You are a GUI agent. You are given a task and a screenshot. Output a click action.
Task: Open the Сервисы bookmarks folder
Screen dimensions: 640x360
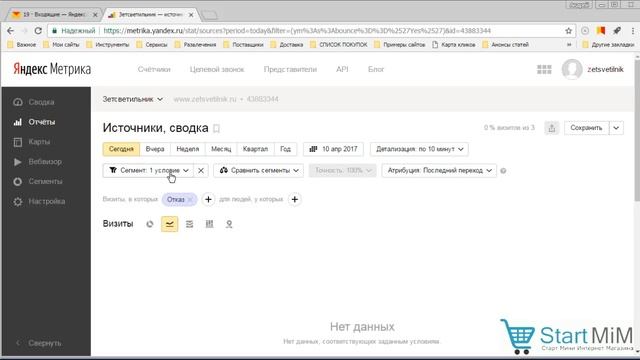click(152, 44)
